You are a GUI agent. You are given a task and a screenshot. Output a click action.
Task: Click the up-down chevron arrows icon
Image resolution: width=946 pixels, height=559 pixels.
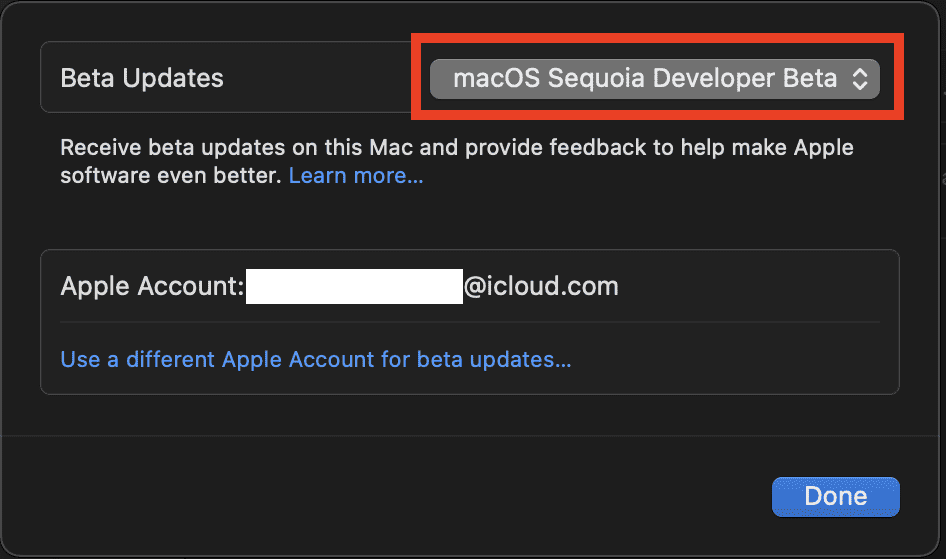pyautogui.click(x=859, y=80)
